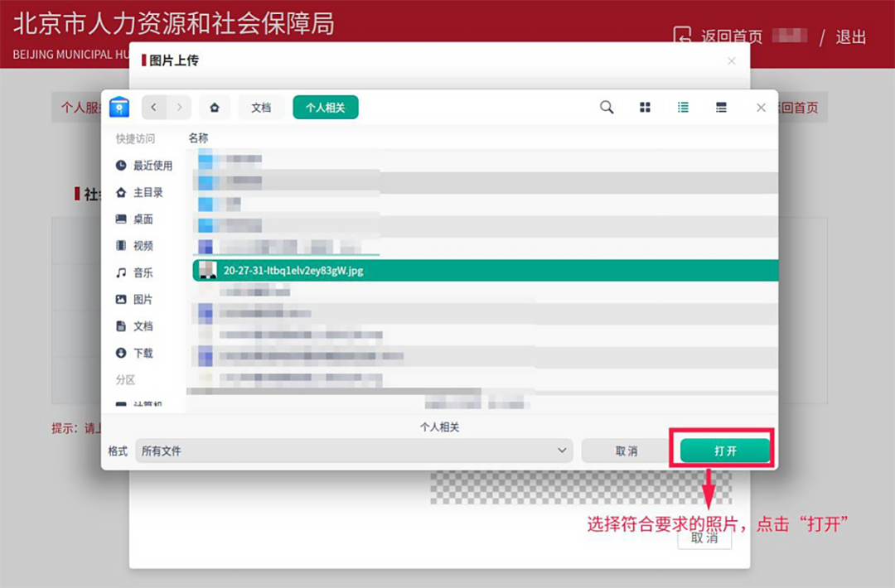The width and height of the screenshot is (895, 588).
Task: Open the file search magnifier
Action: (x=607, y=108)
